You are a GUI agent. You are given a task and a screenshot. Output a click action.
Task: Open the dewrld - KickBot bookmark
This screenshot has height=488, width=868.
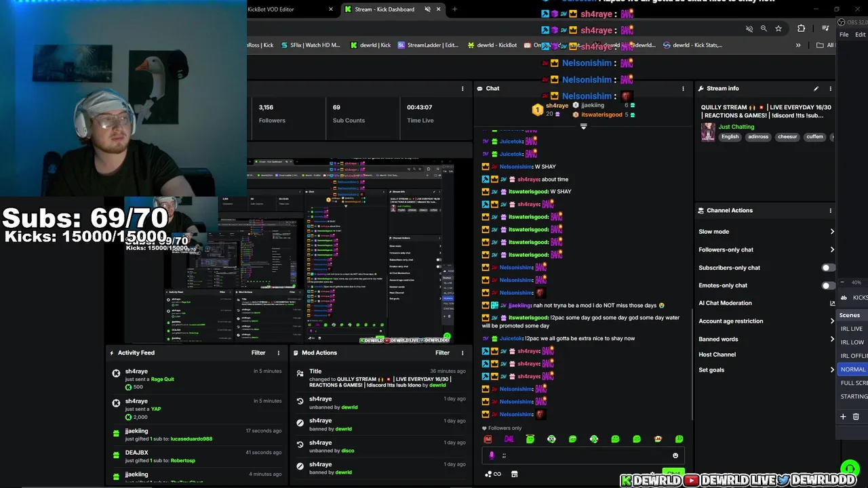(x=492, y=45)
